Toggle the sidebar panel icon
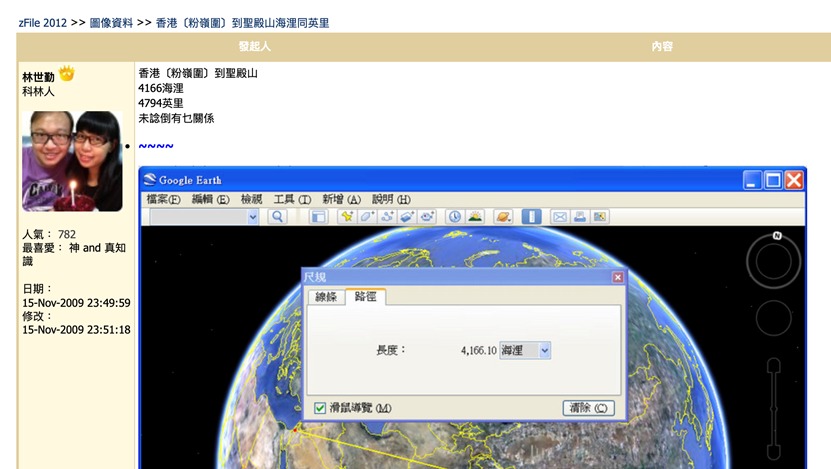The width and height of the screenshot is (831, 469). 318,216
